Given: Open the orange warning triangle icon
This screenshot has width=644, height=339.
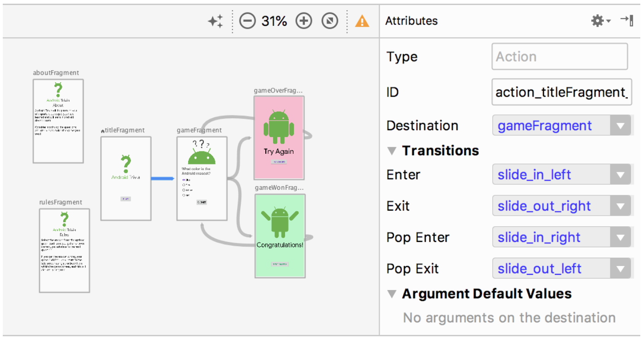Looking at the screenshot, I should tap(362, 21).
